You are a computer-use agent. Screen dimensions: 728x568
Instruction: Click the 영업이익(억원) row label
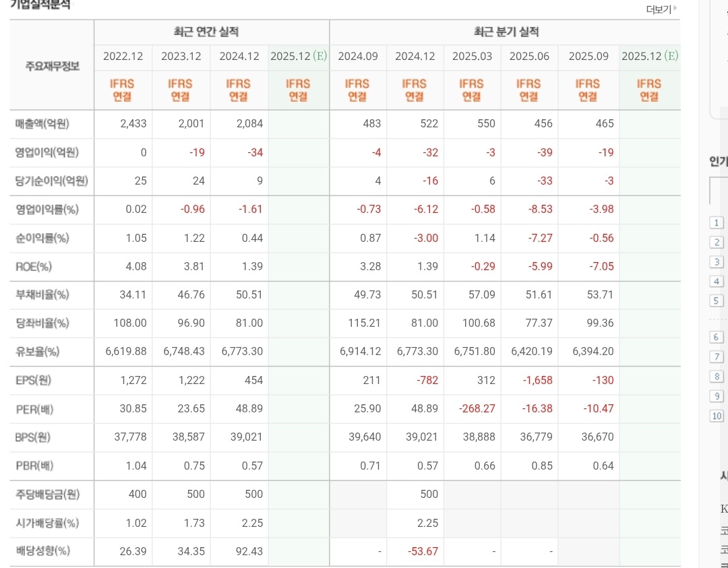(47, 152)
